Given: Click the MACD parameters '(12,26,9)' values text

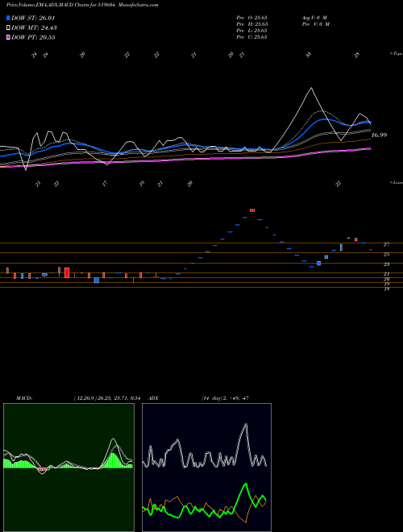Looking at the screenshot, I should 107,398.
